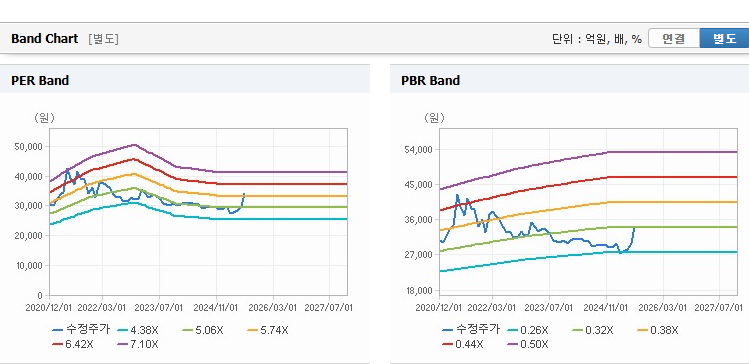Toggle 6.42X legend entry in PER Band
This screenshot has height=364, width=749.
(73, 344)
